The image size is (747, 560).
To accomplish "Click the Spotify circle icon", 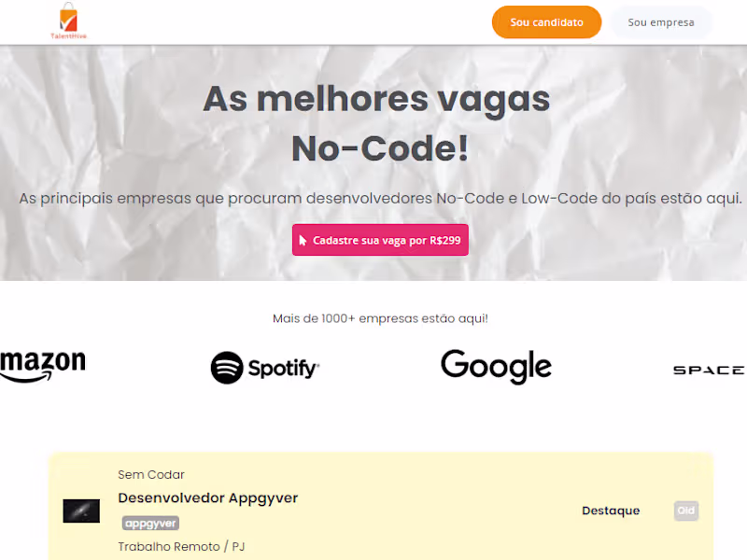I will pos(227,368).
